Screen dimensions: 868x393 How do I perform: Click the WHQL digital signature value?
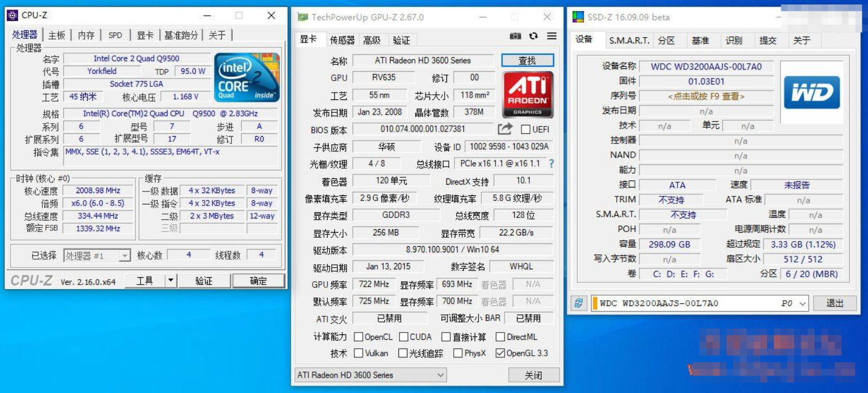click(x=521, y=267)
